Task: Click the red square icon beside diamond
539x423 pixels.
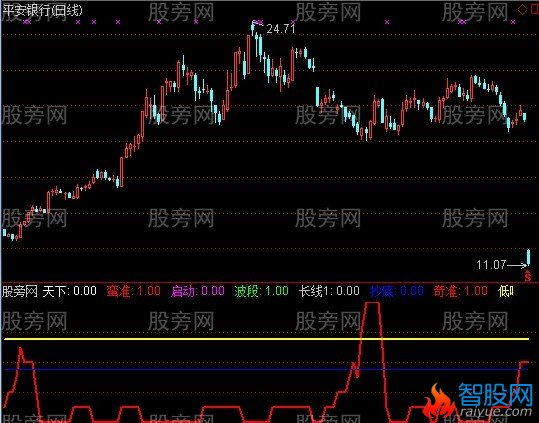Action: coord(534,10)
